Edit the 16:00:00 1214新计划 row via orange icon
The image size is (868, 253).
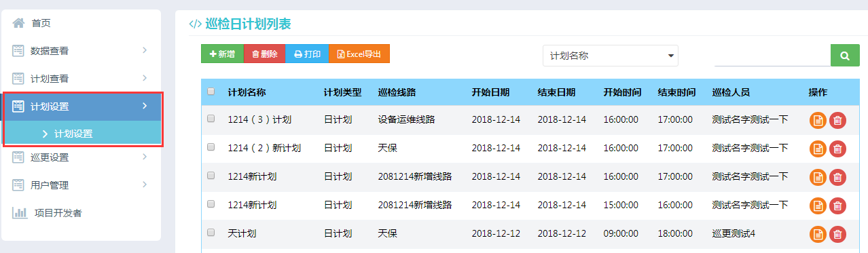point(818,177)
